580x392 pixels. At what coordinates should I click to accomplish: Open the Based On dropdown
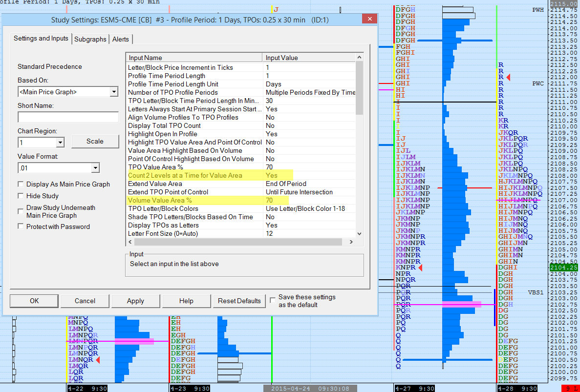113,92
